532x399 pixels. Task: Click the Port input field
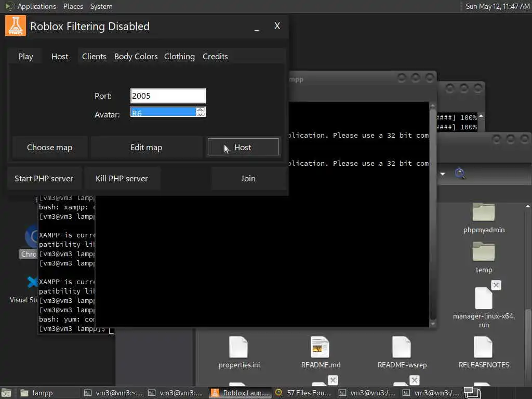tap(168, 96)
